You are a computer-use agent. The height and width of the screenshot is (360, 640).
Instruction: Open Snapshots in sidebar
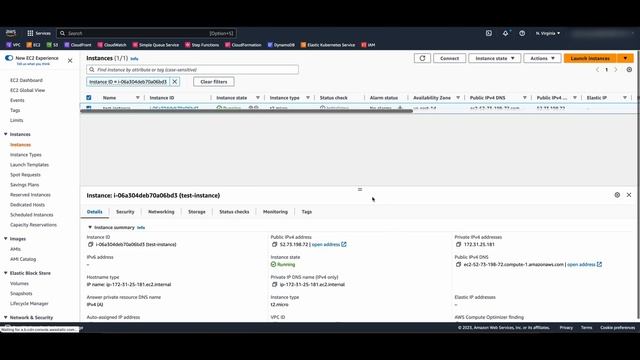pos(21,294)
